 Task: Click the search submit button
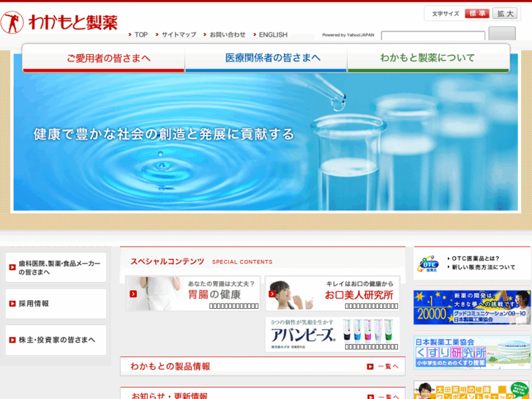(502, 34)
